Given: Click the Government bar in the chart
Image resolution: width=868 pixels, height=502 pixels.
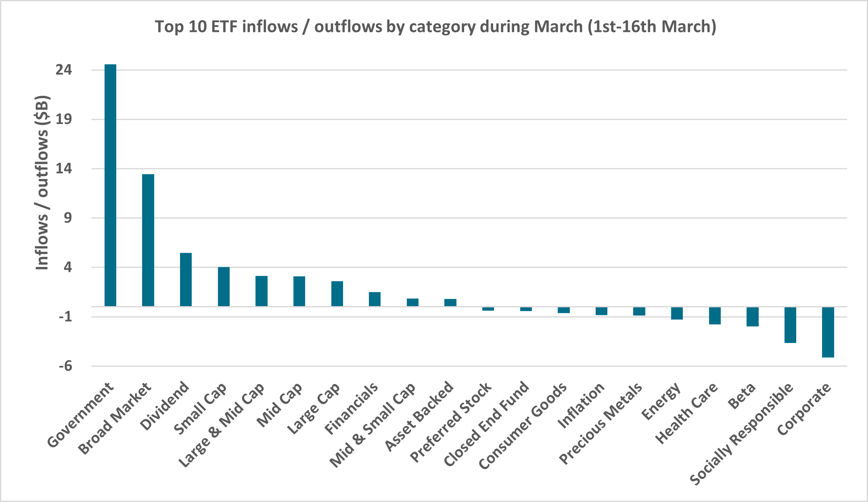Looking at the screenshot, I should coord(110,185).
